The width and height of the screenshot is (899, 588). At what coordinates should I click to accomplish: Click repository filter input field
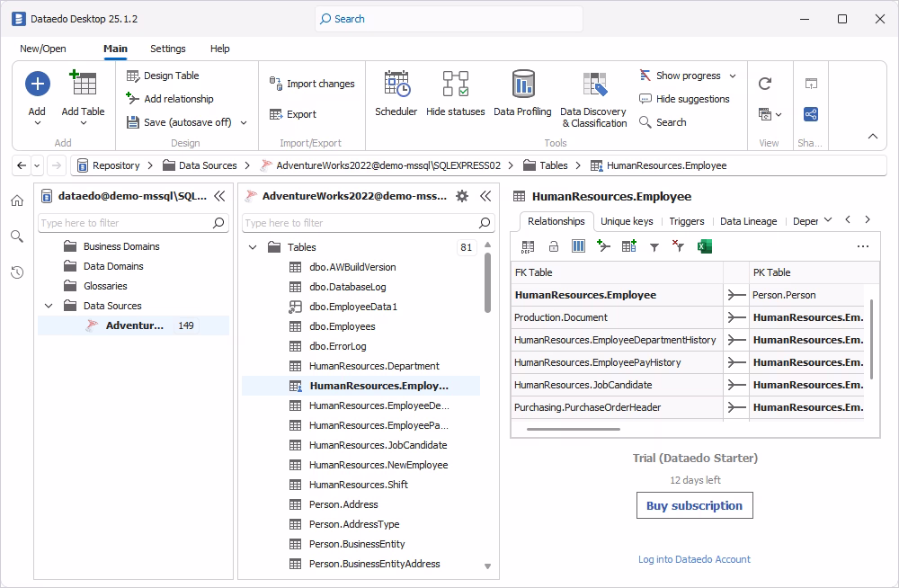click(133, 223)
